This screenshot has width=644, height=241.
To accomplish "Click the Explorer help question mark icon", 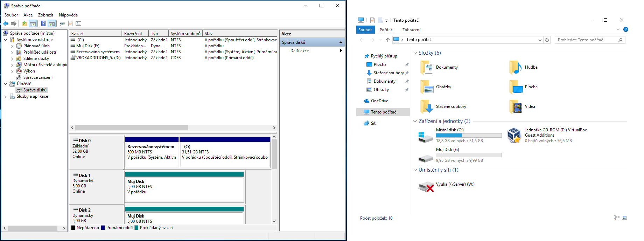I will [x=626, y=30].
